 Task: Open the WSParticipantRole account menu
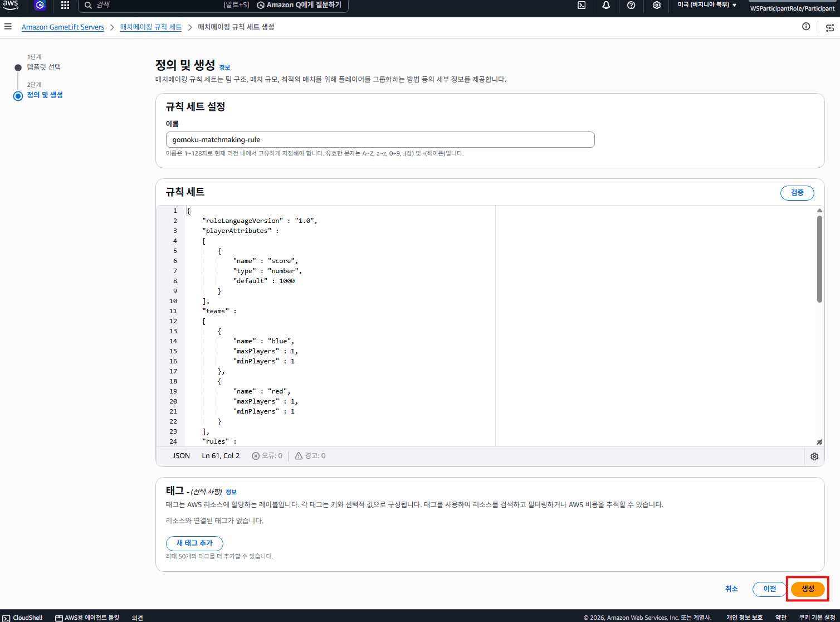792,8
